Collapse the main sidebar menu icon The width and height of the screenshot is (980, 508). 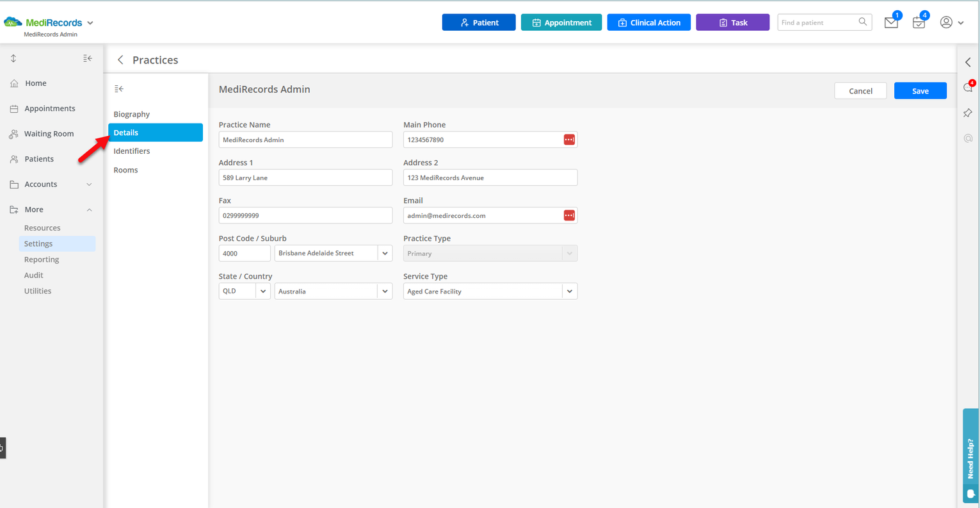point(88,58)
